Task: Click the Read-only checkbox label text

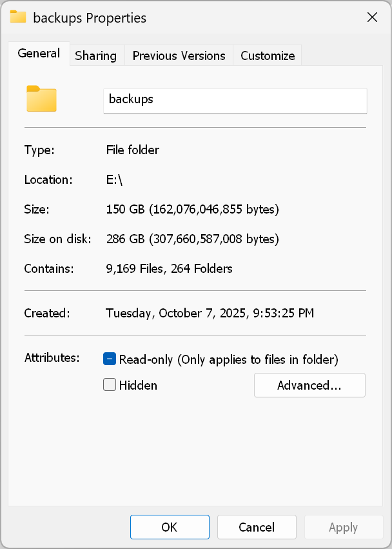Action: point(228,359)
